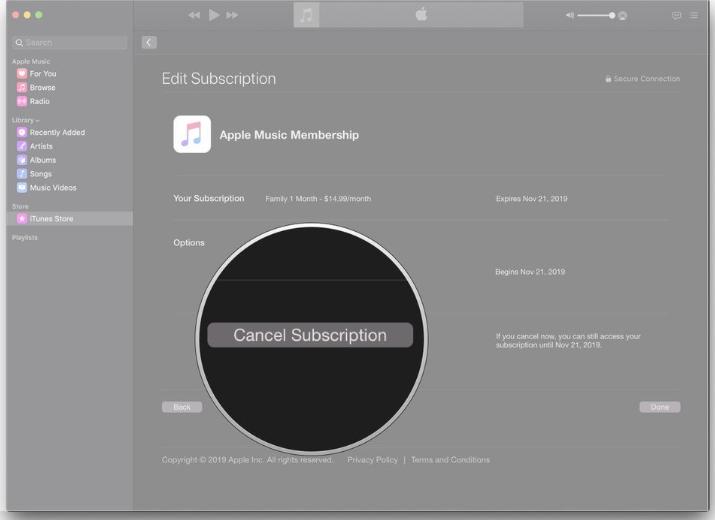Click the iTunes Store star icon

tap(22, 218)
